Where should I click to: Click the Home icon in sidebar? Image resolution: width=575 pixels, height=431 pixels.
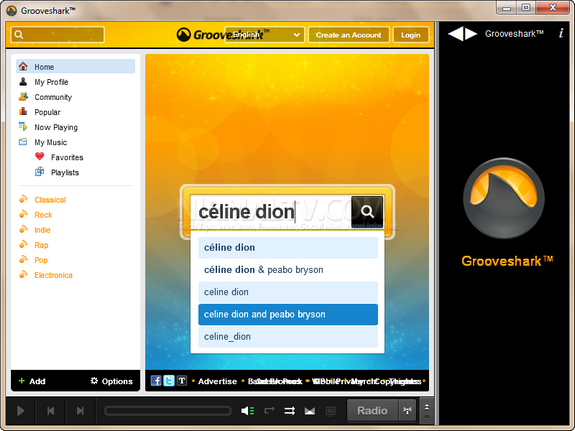[23, 66]
